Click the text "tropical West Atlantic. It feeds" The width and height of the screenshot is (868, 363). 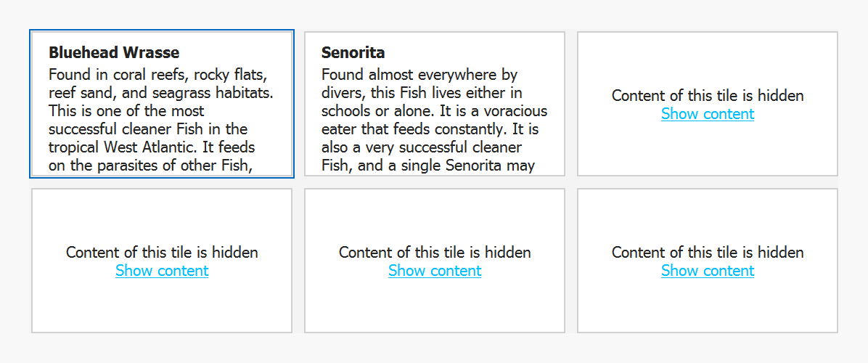(152, 147)
